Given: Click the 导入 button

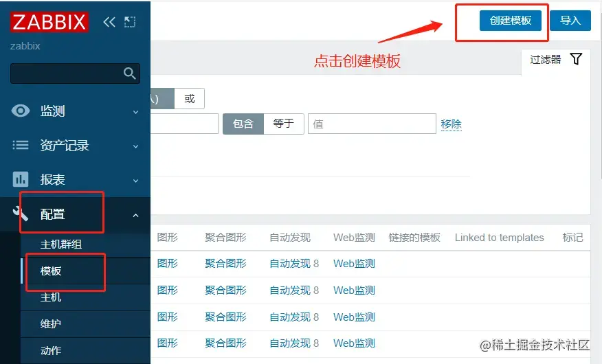Looking at the screenshot, I should [x=570, y=21].
